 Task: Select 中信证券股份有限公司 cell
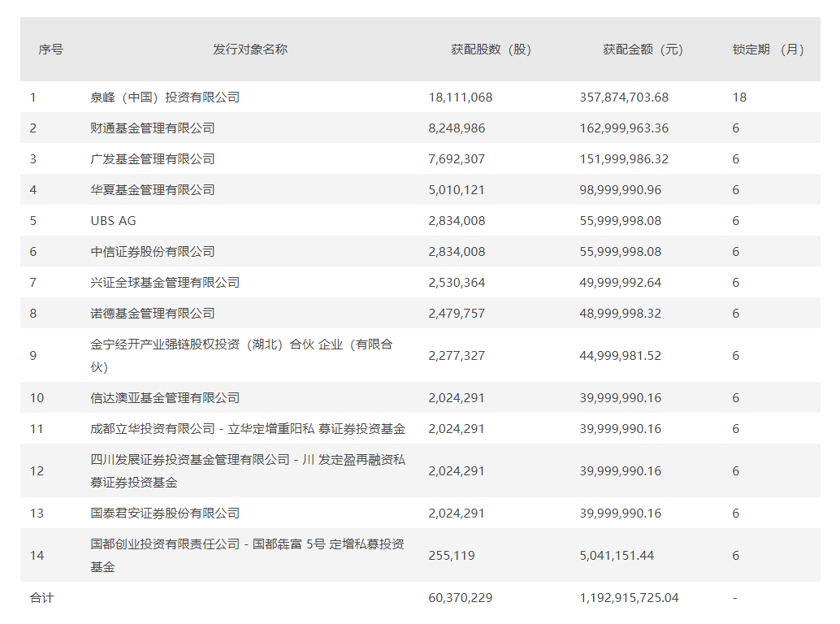(153, 251)
